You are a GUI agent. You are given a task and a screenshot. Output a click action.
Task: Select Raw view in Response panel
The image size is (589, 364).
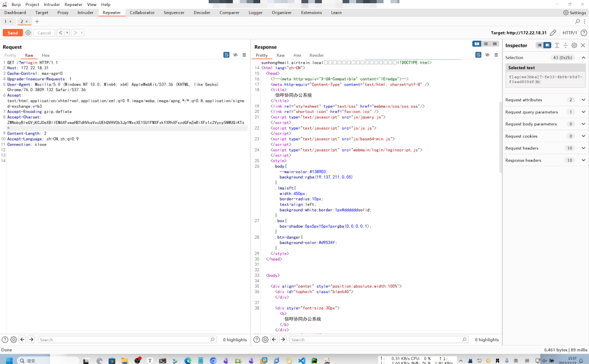click(281, 55)
